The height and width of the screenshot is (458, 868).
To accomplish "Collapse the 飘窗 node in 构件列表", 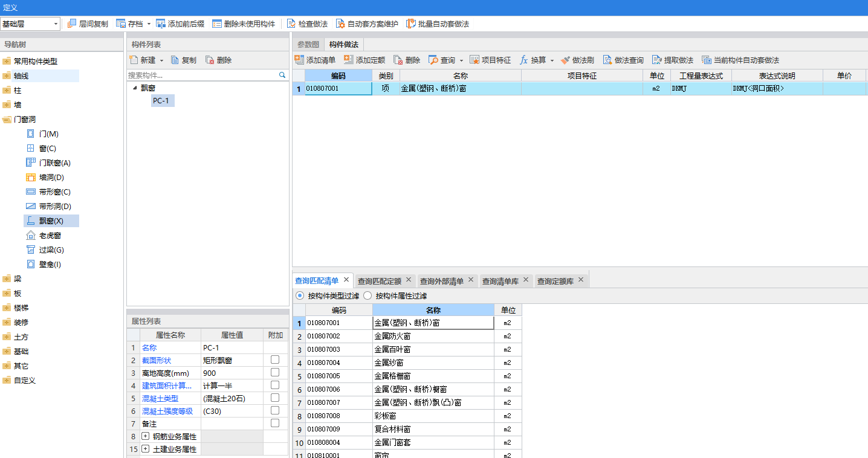I will pos(134,88).
